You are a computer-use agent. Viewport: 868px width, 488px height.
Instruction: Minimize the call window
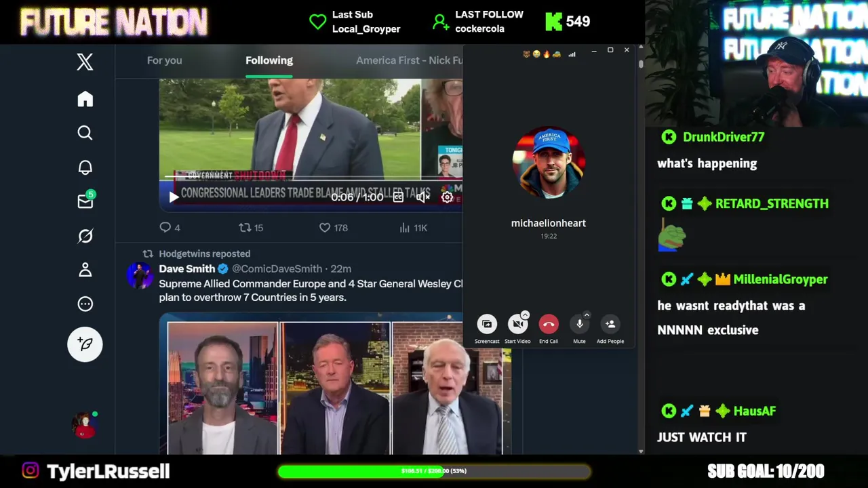[593, 50]
